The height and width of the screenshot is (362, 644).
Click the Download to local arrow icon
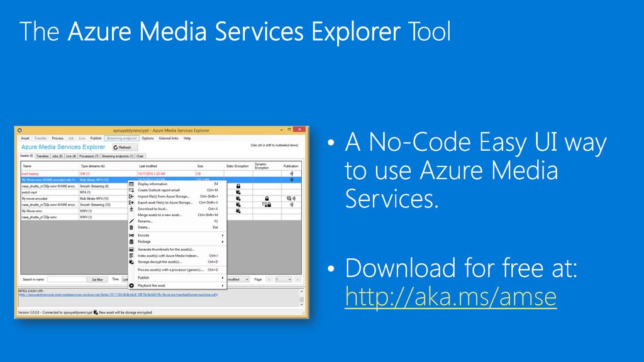[x=131, y=209]
